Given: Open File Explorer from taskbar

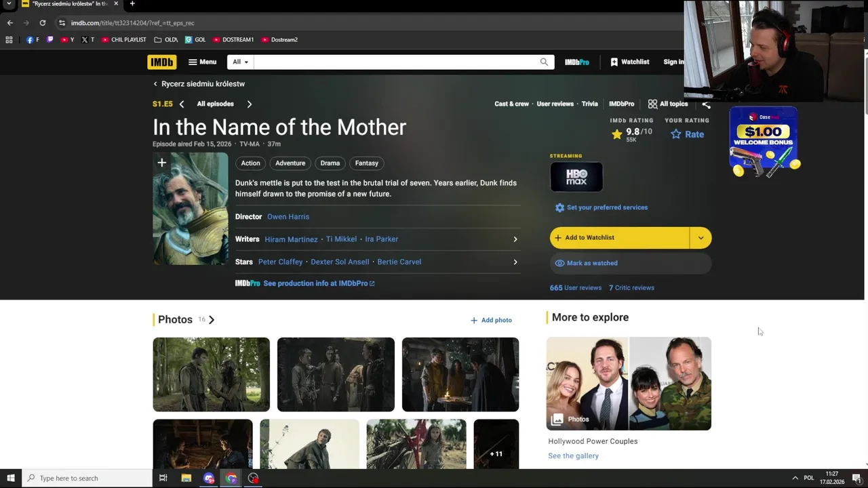Looking at the screenshot, I should 186,478.
